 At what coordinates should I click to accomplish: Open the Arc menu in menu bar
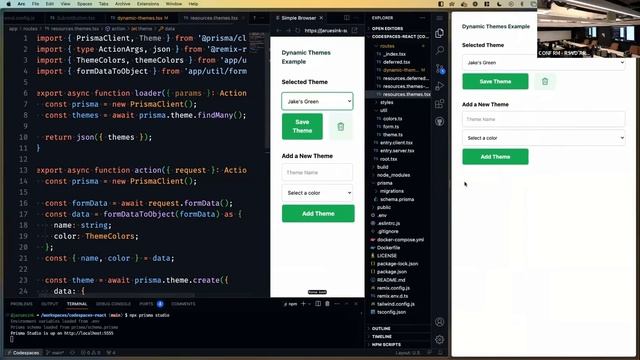click(21, 4)
